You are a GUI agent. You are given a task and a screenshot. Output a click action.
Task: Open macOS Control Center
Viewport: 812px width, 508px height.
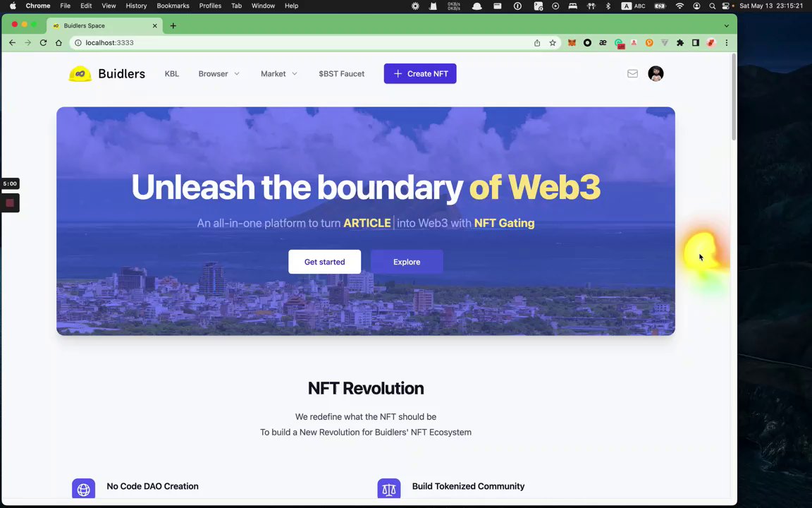tap(726, 6)
